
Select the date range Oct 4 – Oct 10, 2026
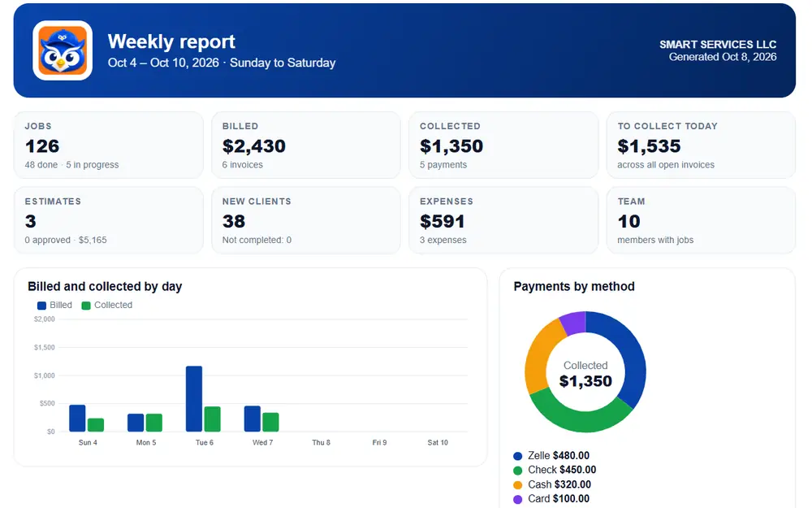[x=163, y=63]
